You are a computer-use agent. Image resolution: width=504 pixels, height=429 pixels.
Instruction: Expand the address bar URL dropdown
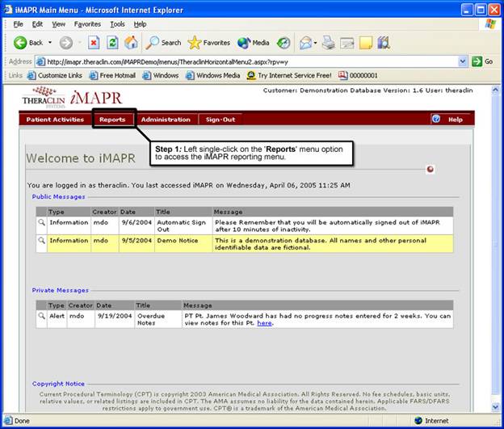(x=463, y=61)
